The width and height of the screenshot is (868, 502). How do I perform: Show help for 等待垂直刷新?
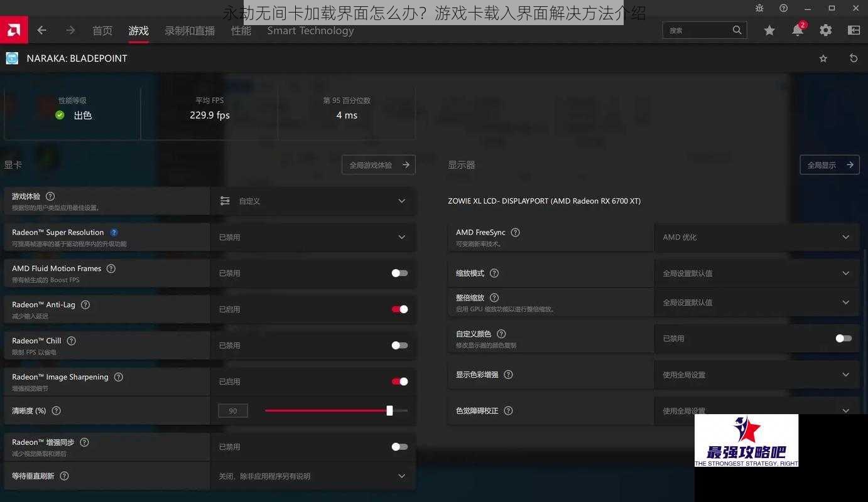pyautogui.click(x=64, y=476)
